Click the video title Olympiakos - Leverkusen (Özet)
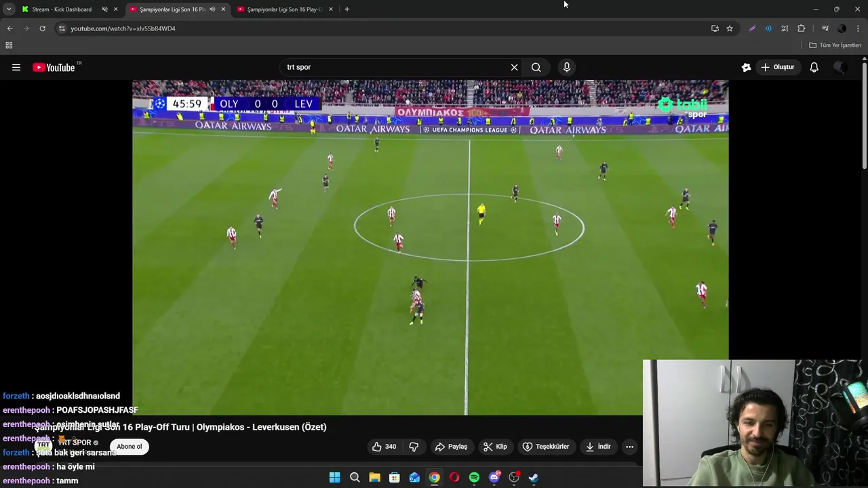 [180, 427]
